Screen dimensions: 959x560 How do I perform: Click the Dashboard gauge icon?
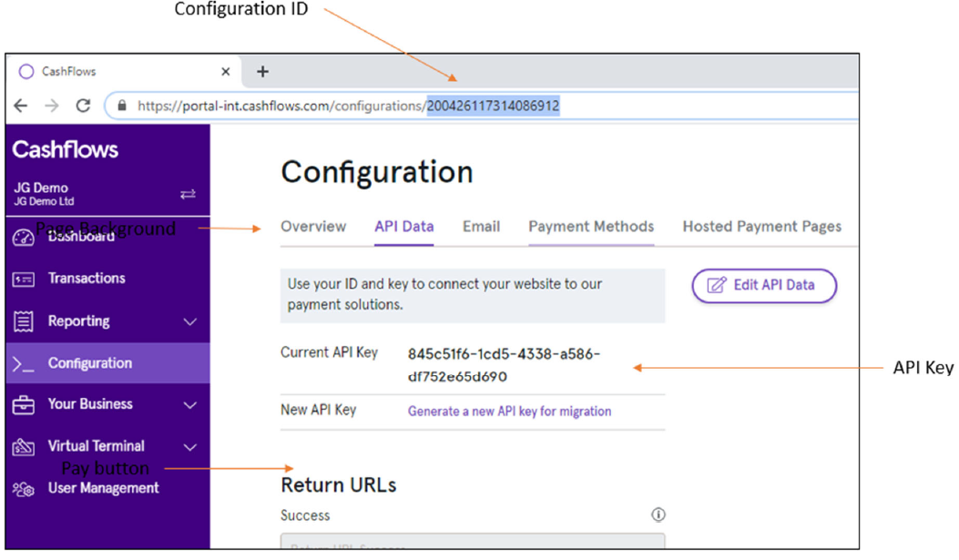coord(24,238)
